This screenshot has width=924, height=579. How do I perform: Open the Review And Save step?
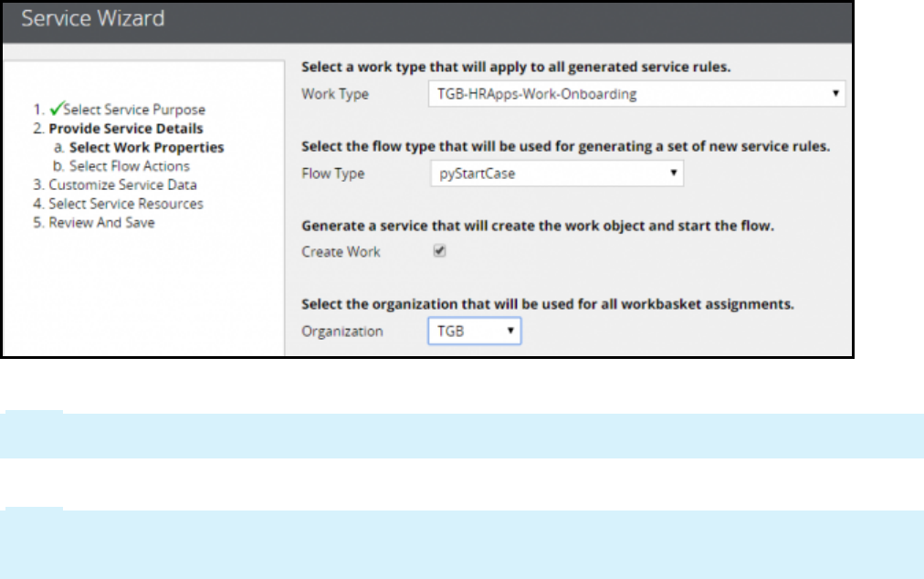(101, 223)
